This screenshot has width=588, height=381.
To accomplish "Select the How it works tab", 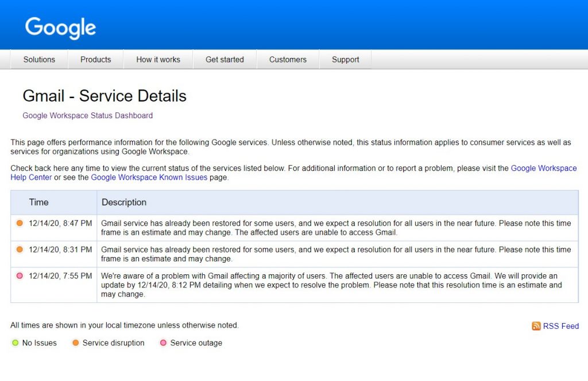I will (x=158, y=60).
